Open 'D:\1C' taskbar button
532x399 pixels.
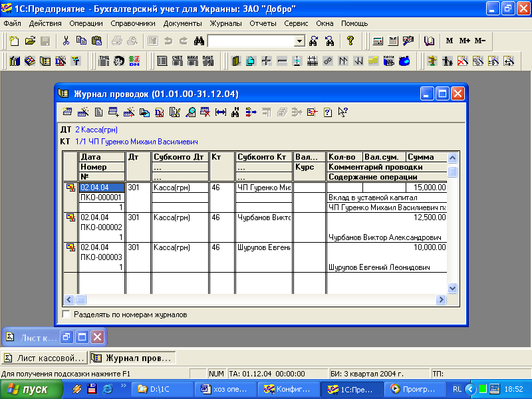coord(164,389)
